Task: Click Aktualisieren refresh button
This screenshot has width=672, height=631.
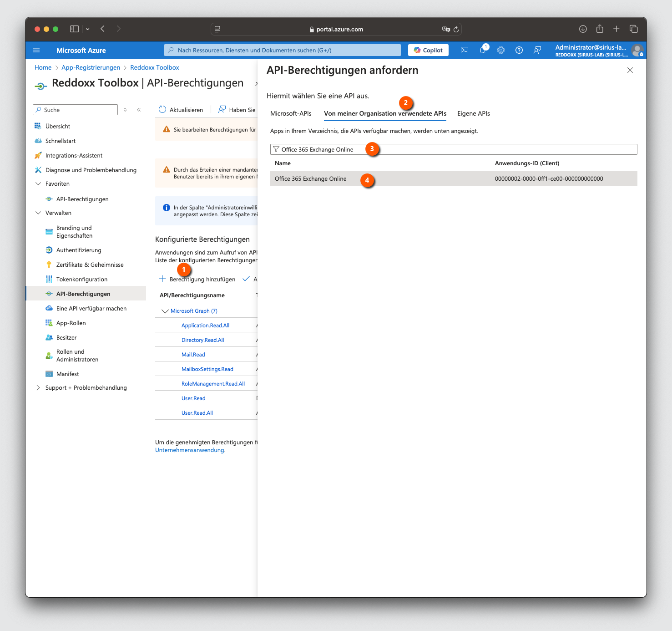Action: [181, 110]
